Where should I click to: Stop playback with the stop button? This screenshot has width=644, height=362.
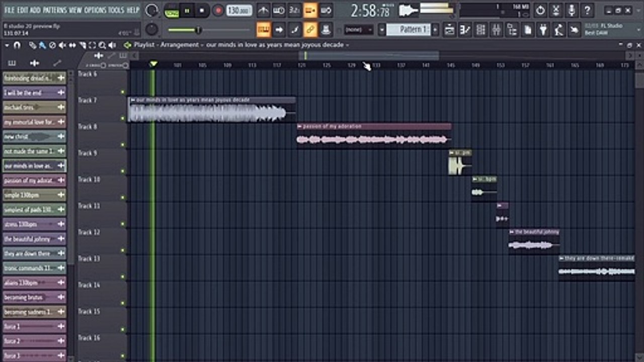pyautogui.click(x=202, y=10)
